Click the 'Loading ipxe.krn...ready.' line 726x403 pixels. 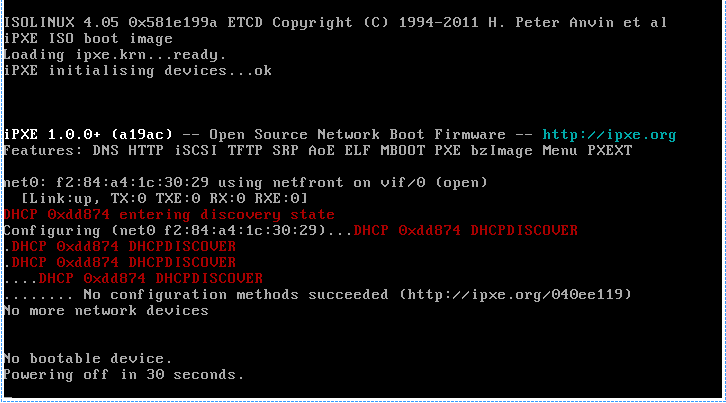[115, 55]
